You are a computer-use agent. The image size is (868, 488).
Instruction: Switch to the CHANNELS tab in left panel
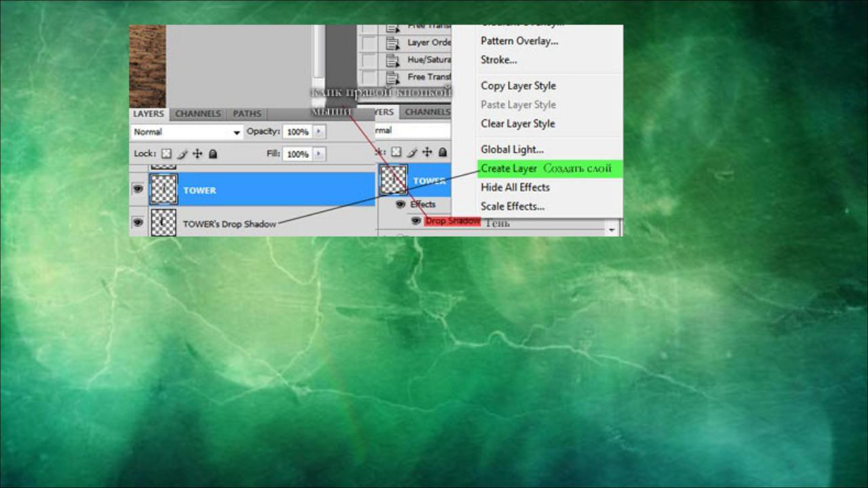pyautogui.click(x=198, y=114)
